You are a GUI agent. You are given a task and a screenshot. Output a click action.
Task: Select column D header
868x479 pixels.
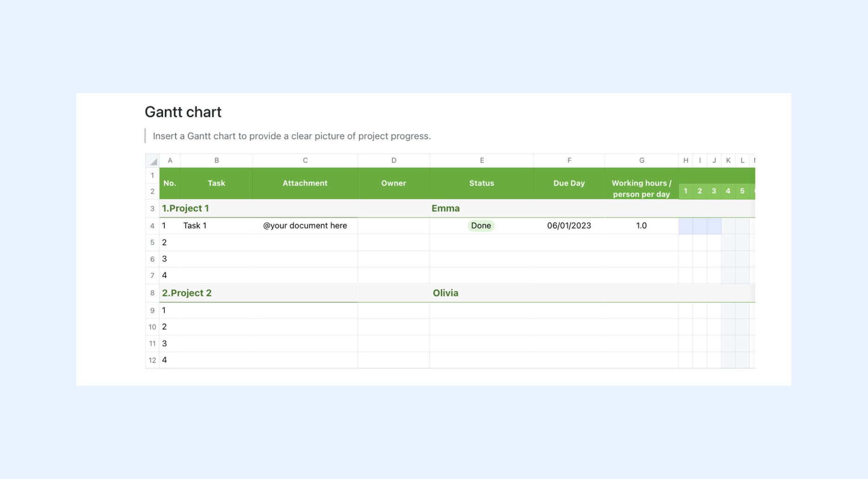(x=394, y=161)
